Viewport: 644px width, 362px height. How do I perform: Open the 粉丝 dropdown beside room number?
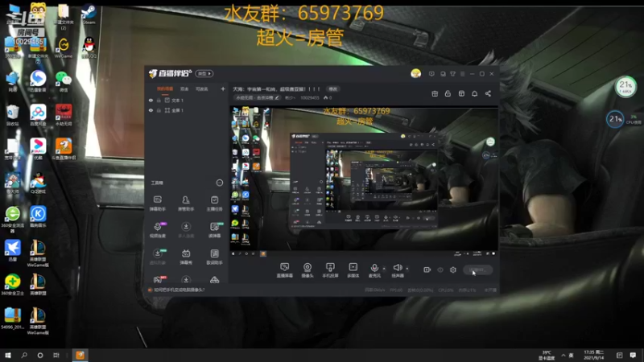tap(290, 97)
